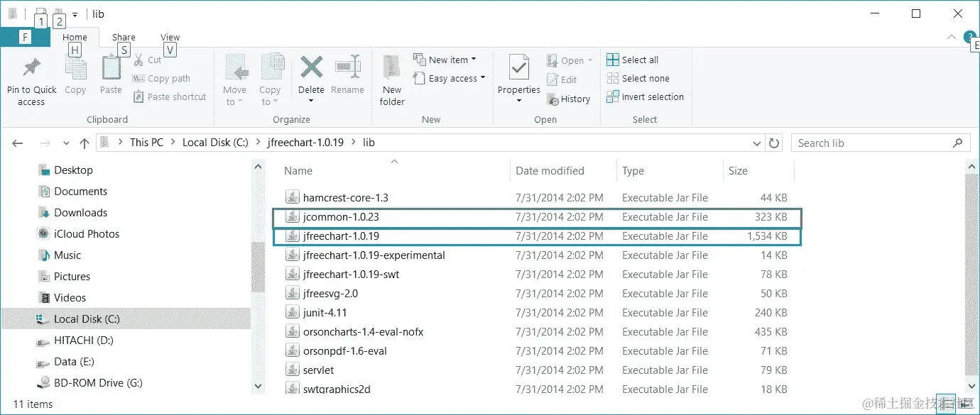Open the Copy to menu
The width and height of the screenshot is (980, 415).
point(270,81)
